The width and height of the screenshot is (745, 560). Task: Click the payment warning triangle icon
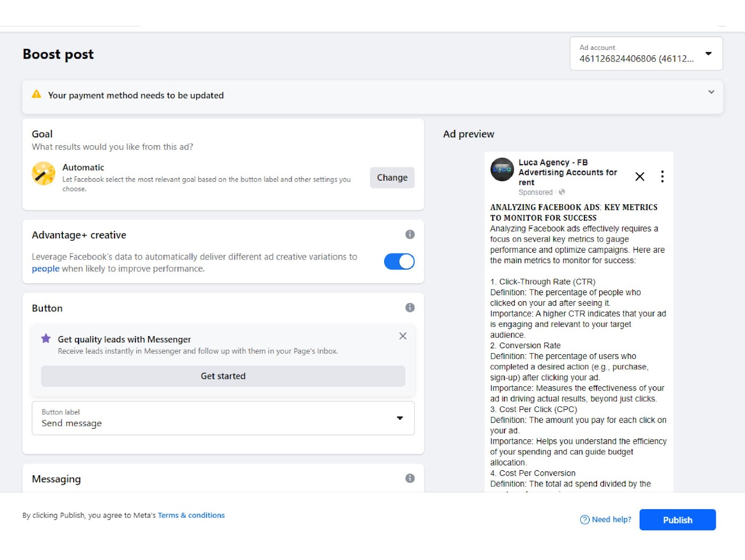point(36,94)
